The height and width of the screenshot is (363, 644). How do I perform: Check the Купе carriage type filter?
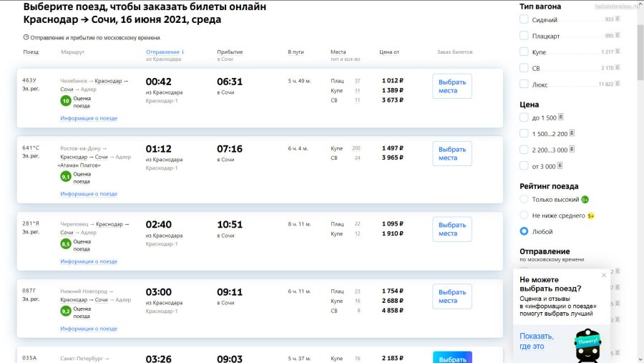pos(525,52)
